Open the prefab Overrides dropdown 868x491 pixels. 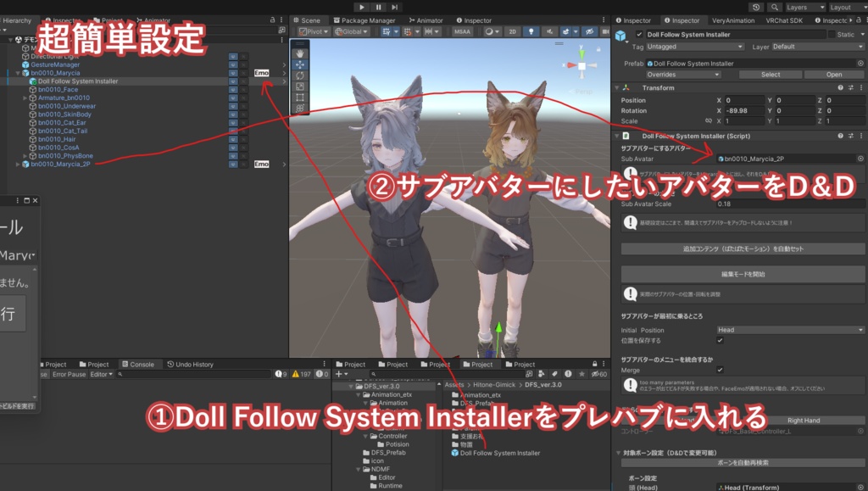(683, 74)
